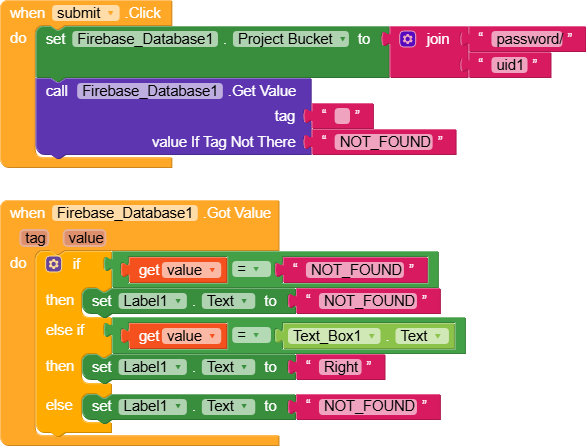This screenshot has width=586, height=446.
Task: Open the submit component dropdown arrow
Action: (x=111, y=13)
